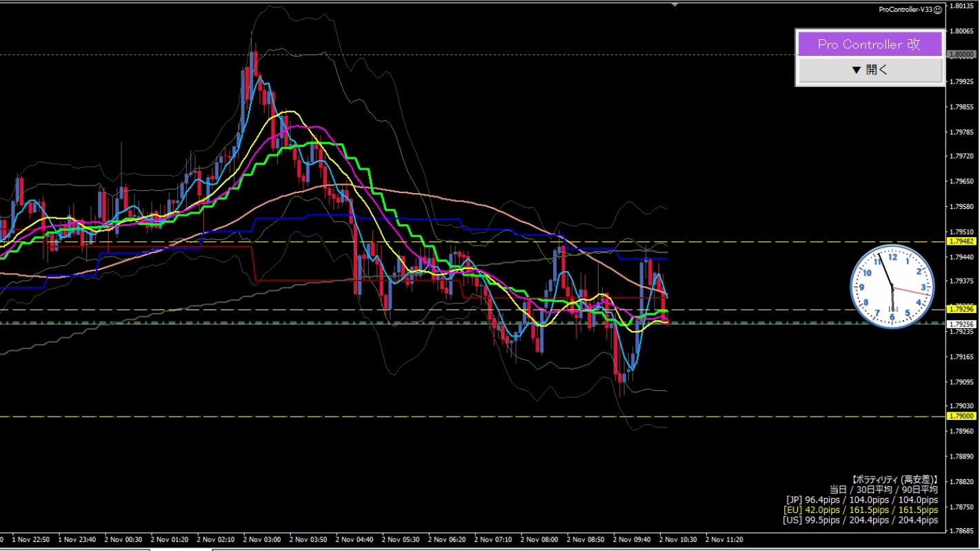Click the 2 Nov 09:40 time axis label
Viewport: 980px width, 551px height.
click(632, 539)
